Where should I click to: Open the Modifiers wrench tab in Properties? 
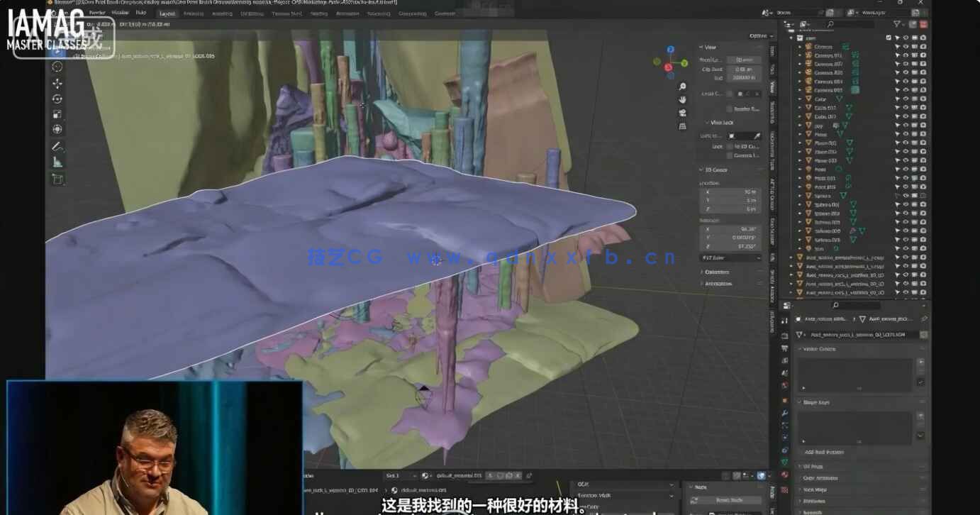click(785, 413)
